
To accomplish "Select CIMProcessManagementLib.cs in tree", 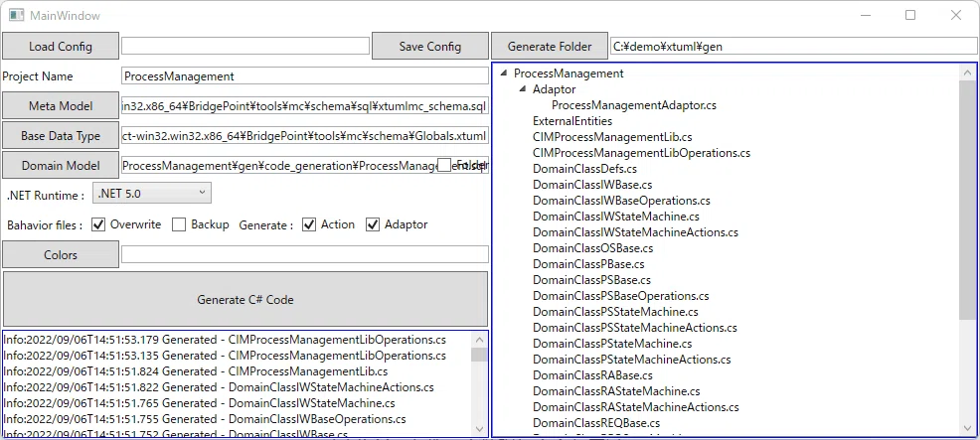I will pyautogui.click(x=612, y=137).
